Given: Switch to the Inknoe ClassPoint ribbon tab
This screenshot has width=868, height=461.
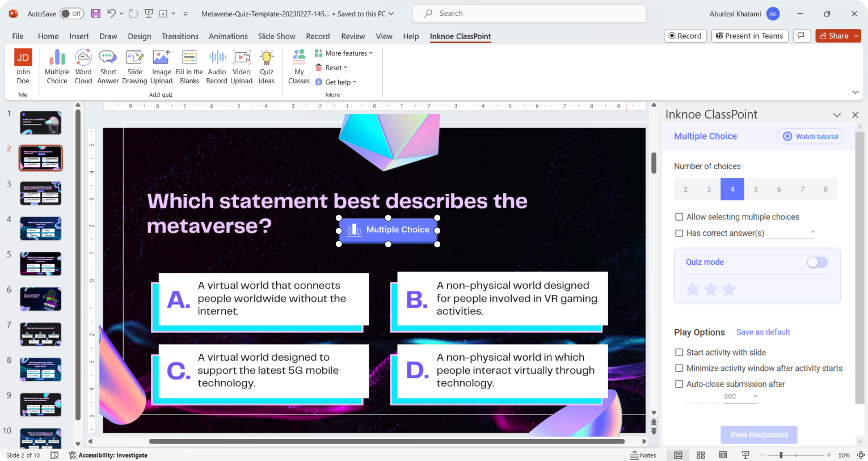Looking at the screenshot, I should 460,36.
